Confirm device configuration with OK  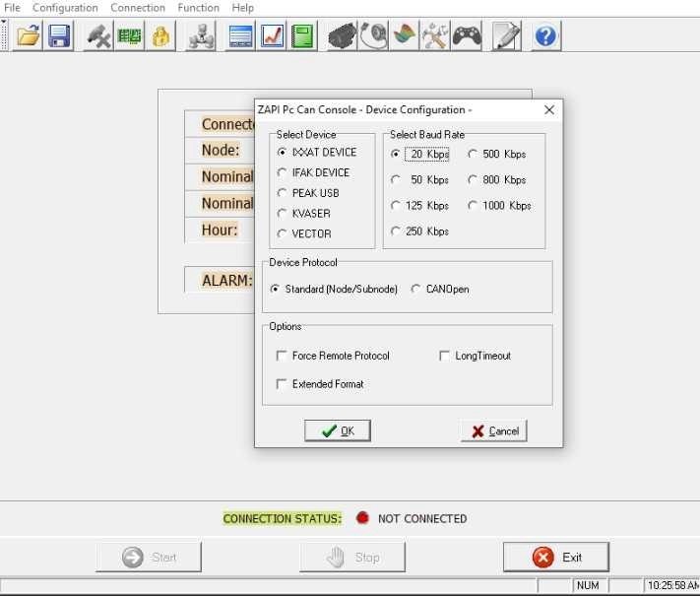(x=338, y=430)
